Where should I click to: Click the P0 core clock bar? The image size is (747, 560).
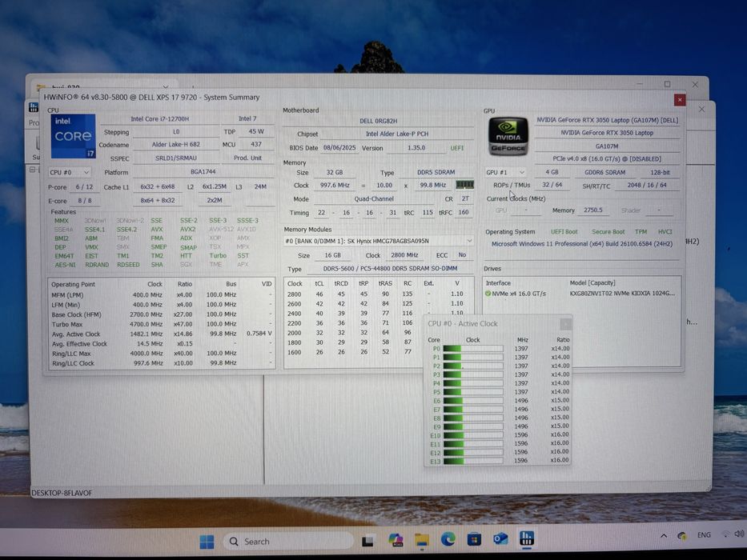pos(473,349)
